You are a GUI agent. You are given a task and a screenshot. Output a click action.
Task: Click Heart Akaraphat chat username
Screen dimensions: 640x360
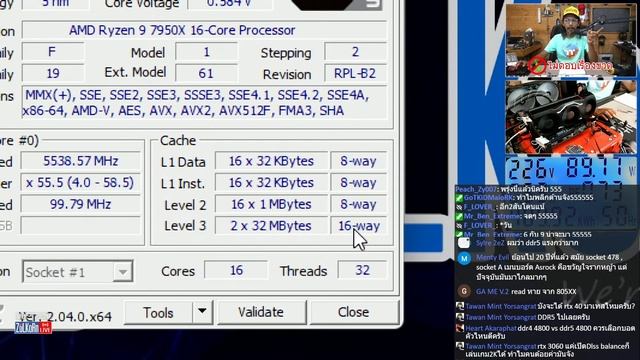(491, 328)
